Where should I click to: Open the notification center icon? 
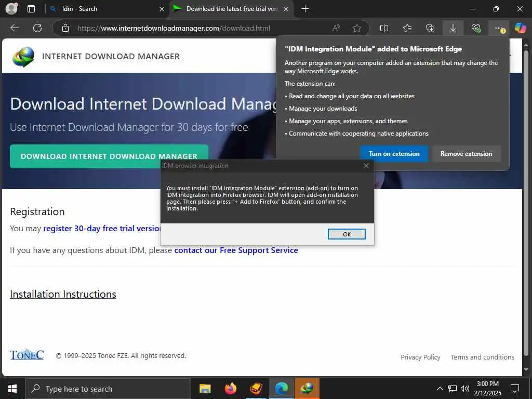(515, 389)
